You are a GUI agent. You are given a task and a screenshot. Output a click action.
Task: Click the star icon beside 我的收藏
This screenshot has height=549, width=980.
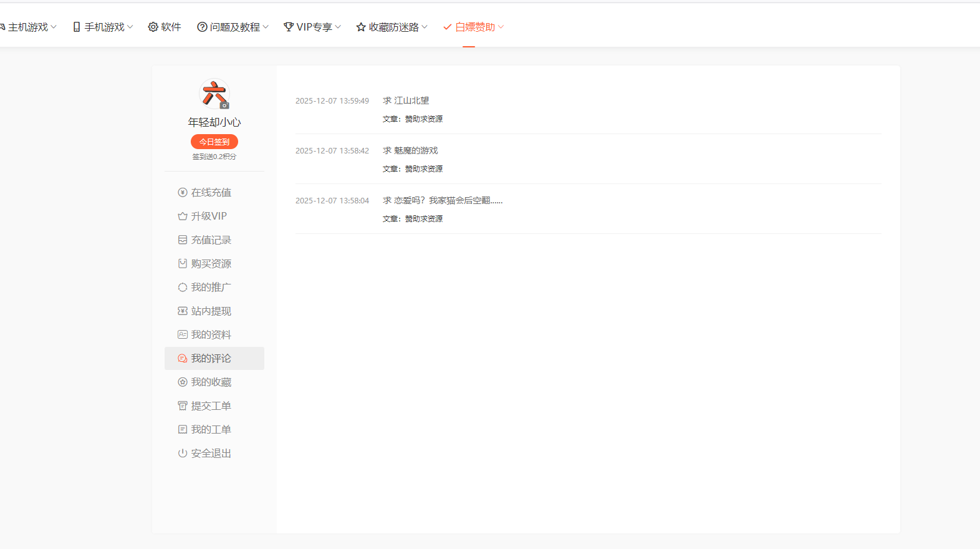point(183,382)
